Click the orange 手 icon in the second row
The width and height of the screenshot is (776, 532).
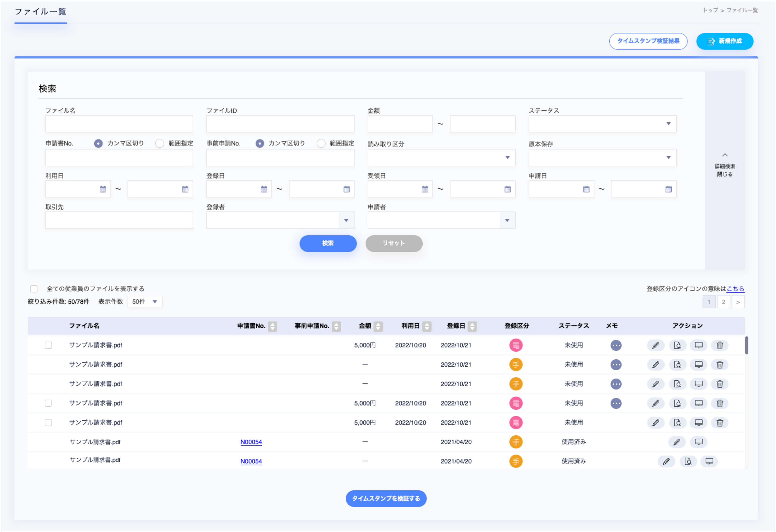tap(516, 365)
